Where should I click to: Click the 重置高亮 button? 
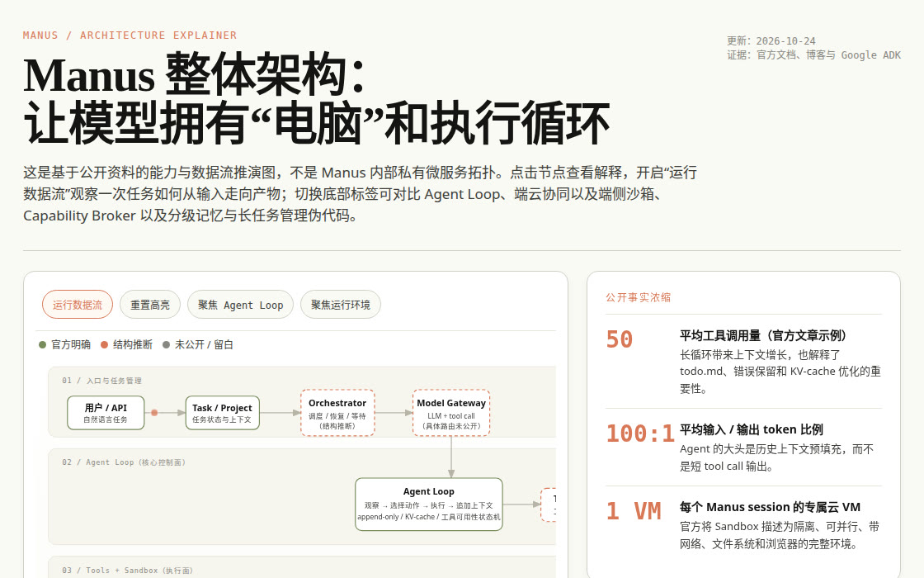pos(149,305)
